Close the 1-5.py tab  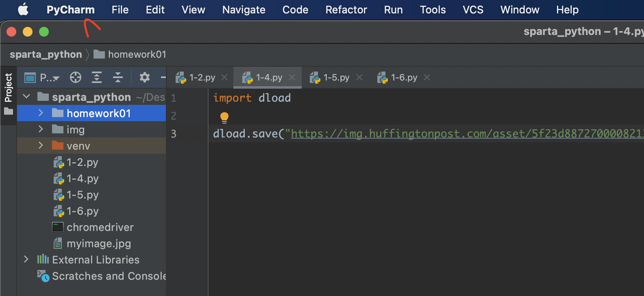pyautogui.click(x=359, y=77)
